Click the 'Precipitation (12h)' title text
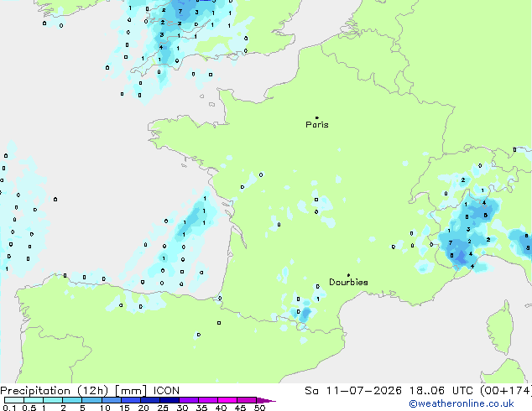 (55, 391)
